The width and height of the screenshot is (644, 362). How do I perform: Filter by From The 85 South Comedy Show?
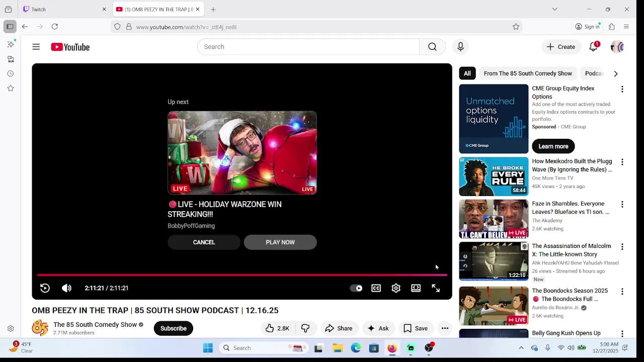(x=528, y=73)
